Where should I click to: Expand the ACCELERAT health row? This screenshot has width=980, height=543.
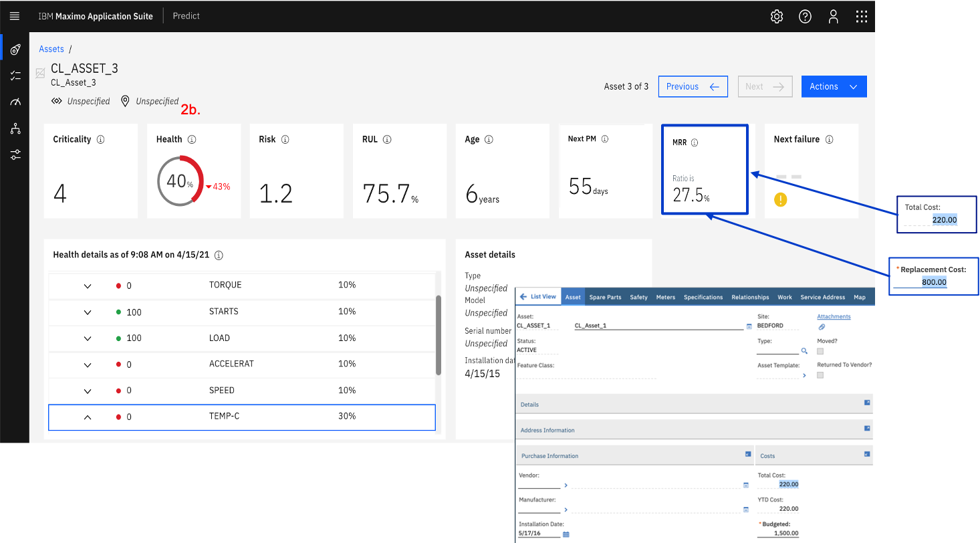(87, 364)
